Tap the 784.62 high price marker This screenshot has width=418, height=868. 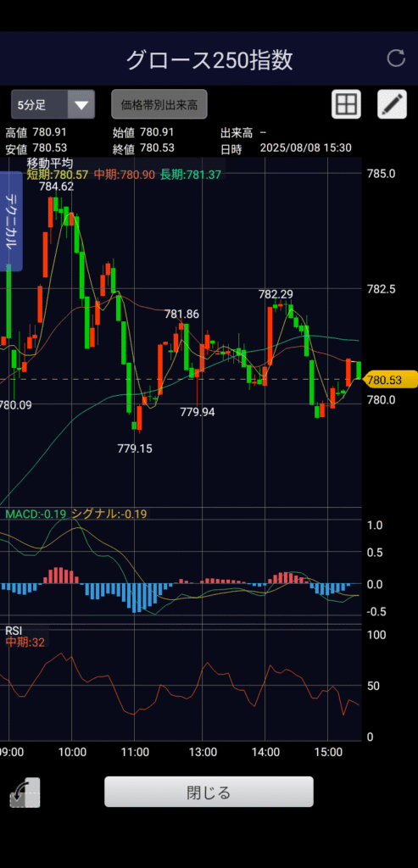coord(56,186)
